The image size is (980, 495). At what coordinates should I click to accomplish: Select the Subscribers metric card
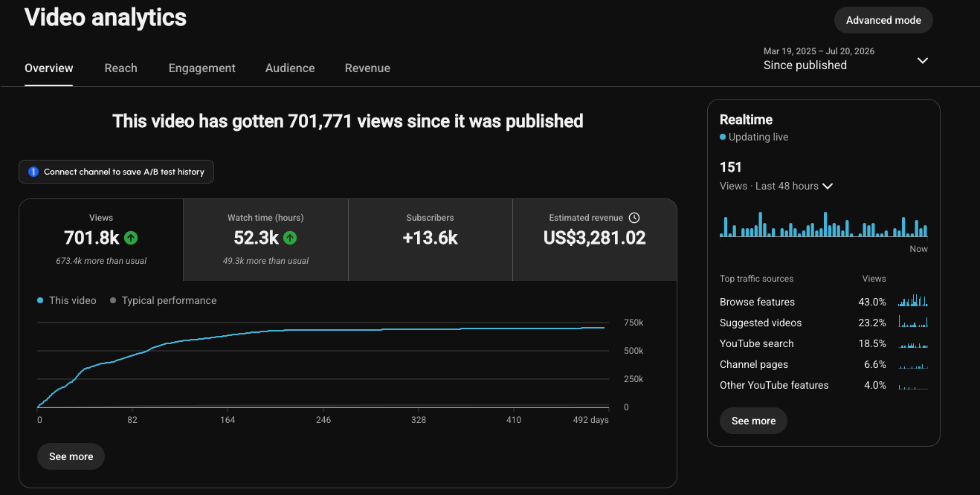[x=431, y=240]
